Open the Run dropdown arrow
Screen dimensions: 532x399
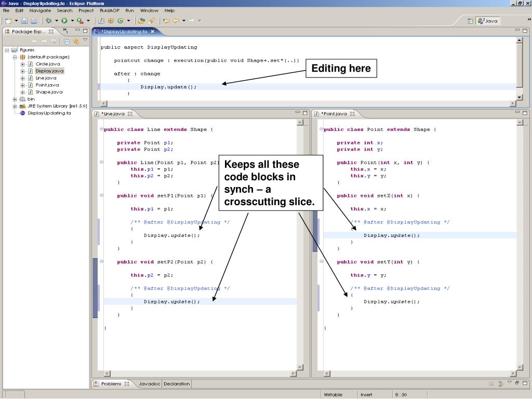72,21
